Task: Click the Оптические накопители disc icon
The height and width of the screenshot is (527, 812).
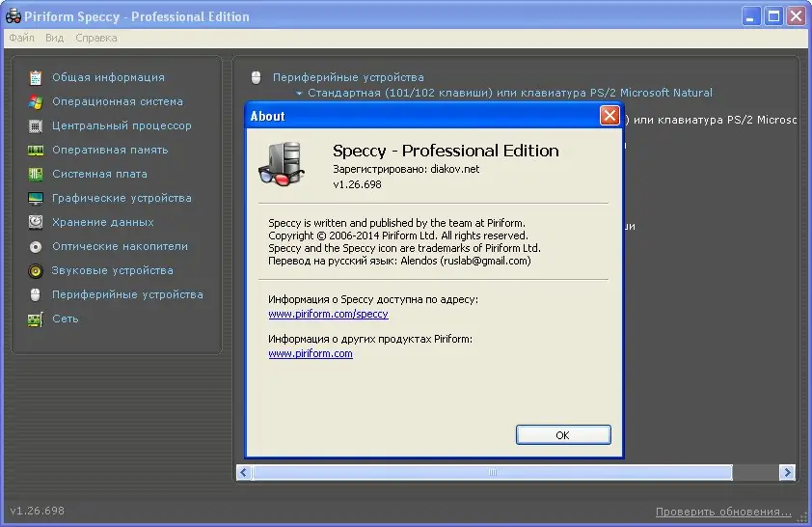Action: point(36,247)
